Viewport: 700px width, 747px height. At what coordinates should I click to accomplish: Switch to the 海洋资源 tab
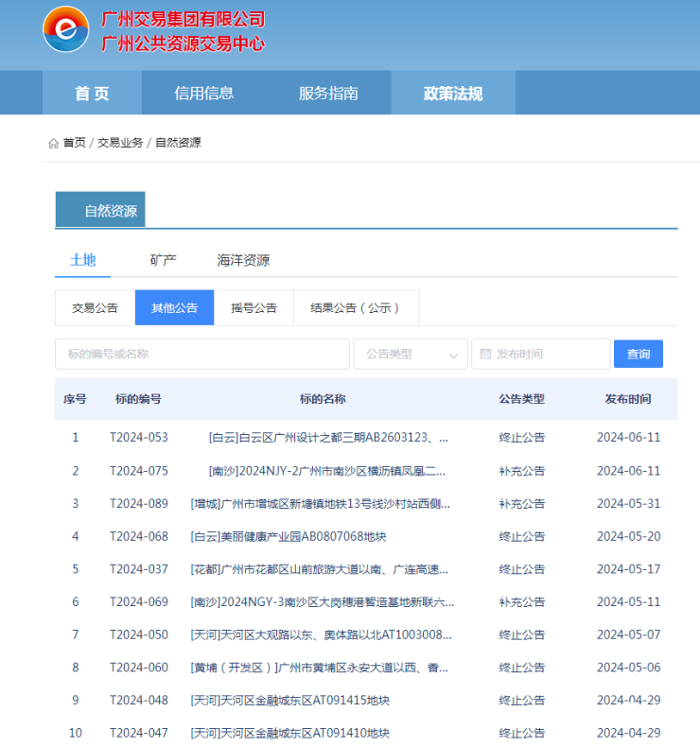[x=243, y=260]
